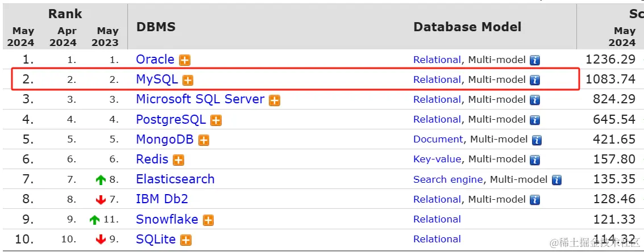The width and height of the screenshot is (644, 252).
Task: Open the PostgreSQL link
Action: [171, 119]
